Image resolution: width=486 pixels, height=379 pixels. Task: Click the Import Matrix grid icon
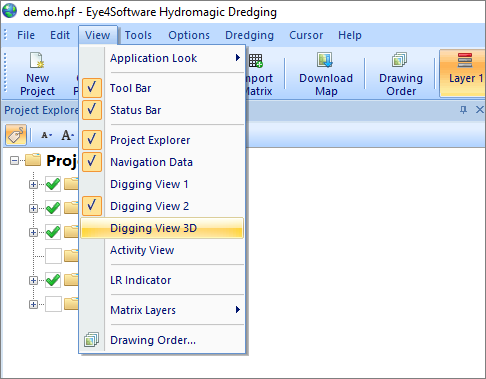256,61
